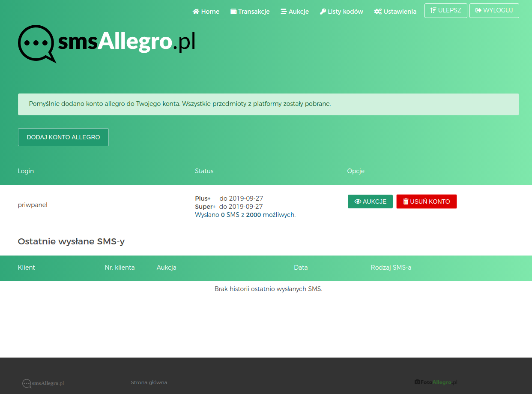Click the 'Data' column header
532x394 pixels.
301,268
